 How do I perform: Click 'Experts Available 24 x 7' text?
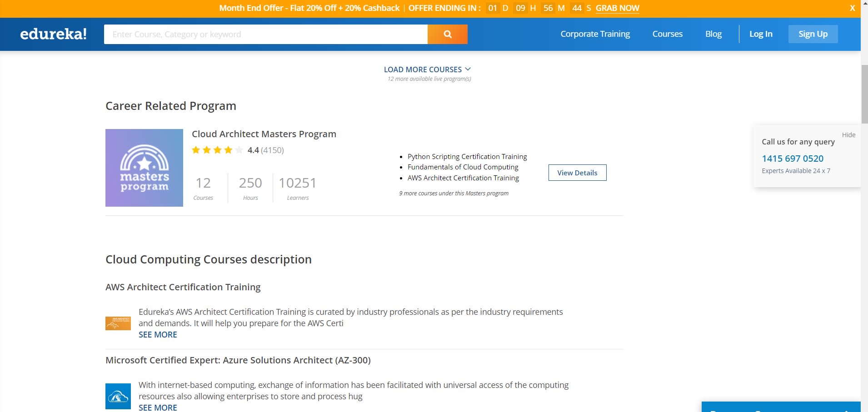(796, 171)
